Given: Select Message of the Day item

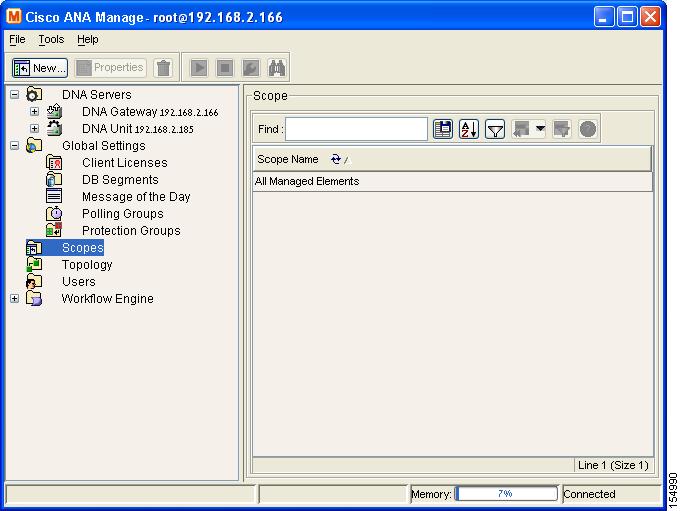Looking at the screenshot, I should [136, 197].
